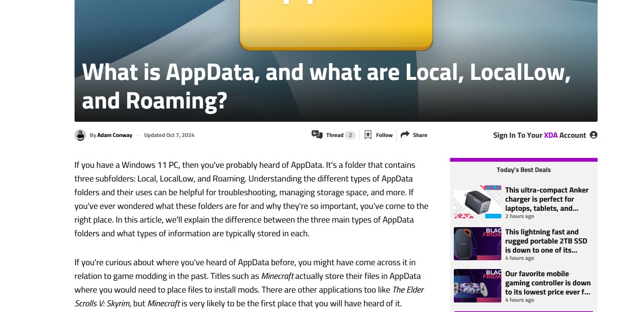Image resolution: width=644 pixels, height=312 pixels.
Task: Click Adam Conway's author avatar
Action: click(80, 135)
